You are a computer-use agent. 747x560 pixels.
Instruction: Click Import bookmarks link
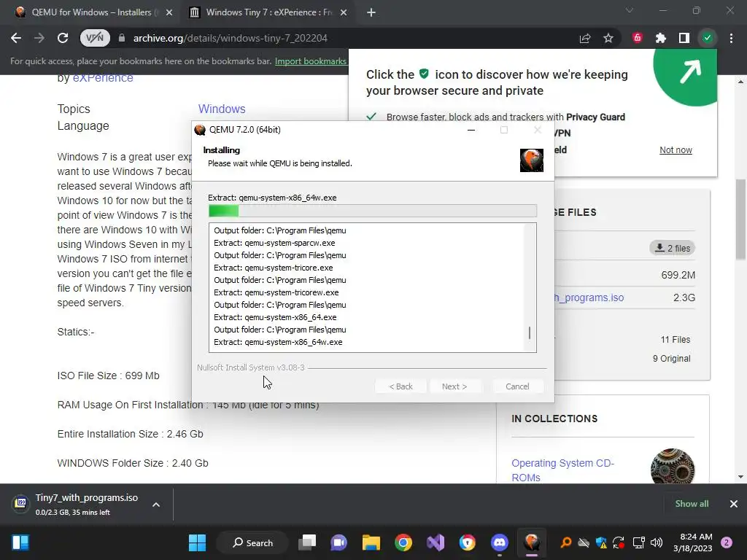coord(311,61)
